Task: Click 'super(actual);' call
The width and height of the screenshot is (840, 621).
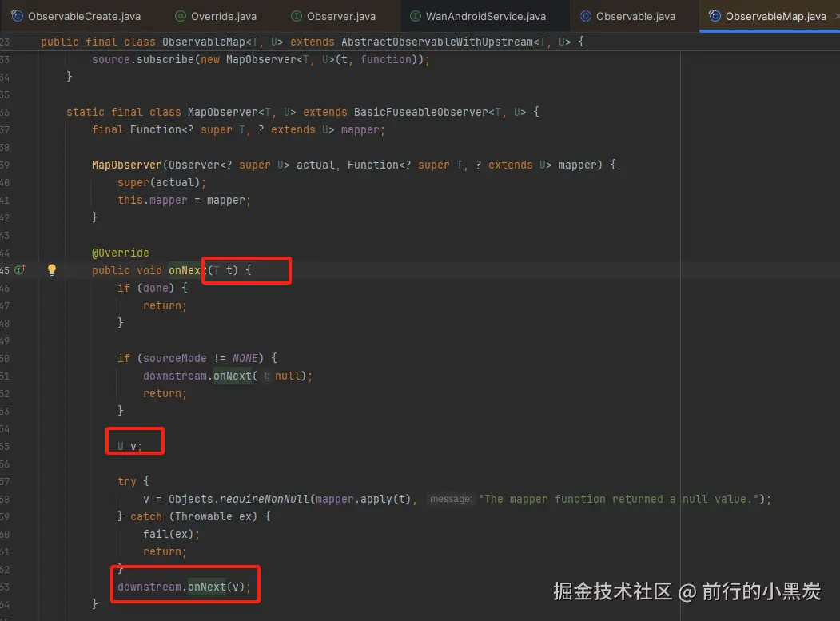Action: pyautogui.click(x=161, y=182)
